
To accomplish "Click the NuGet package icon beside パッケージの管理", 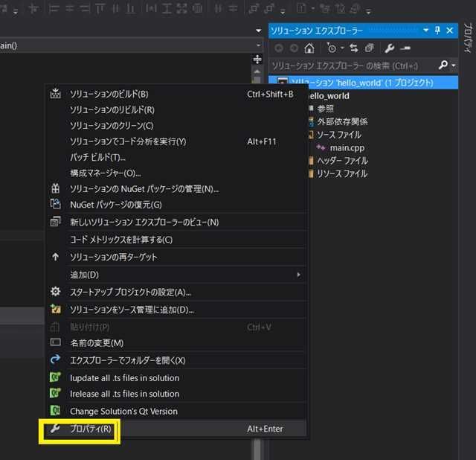I will point(55,188).
